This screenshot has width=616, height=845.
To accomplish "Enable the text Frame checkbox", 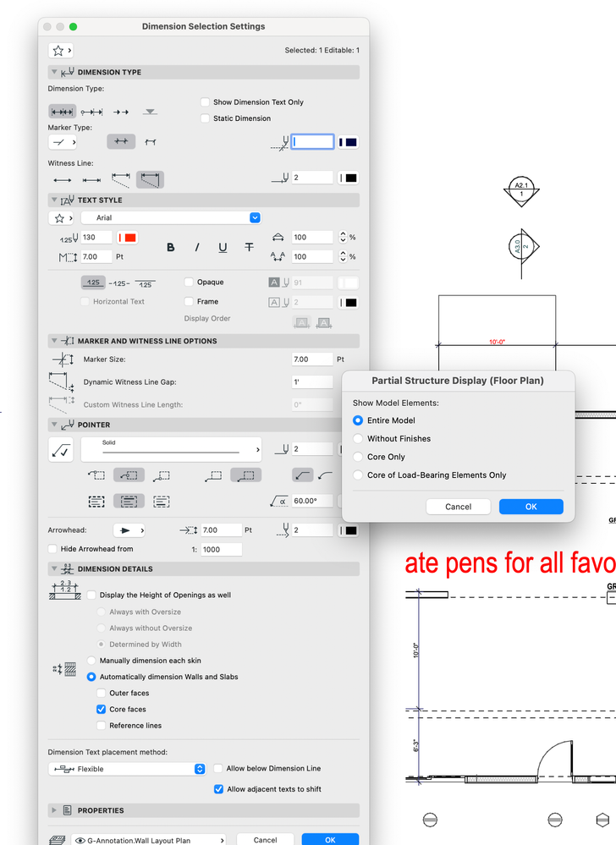I will [x=189, y=301].
